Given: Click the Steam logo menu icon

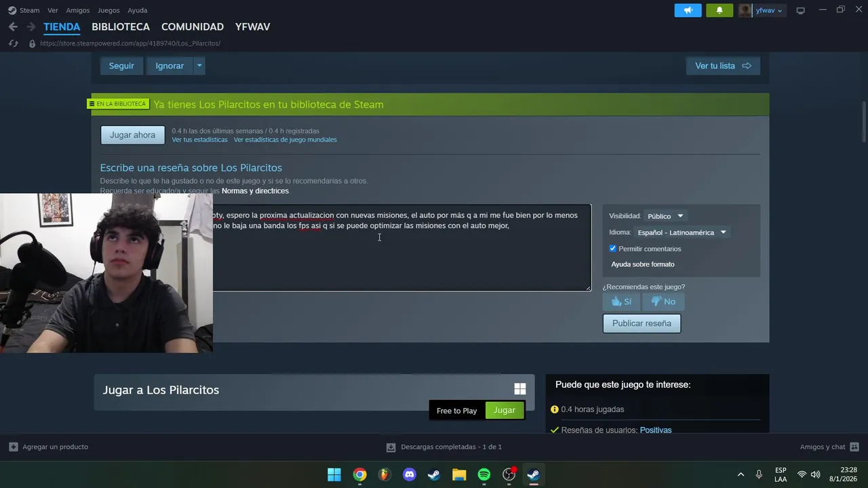Looking at the screenshot, I should 12,10.
